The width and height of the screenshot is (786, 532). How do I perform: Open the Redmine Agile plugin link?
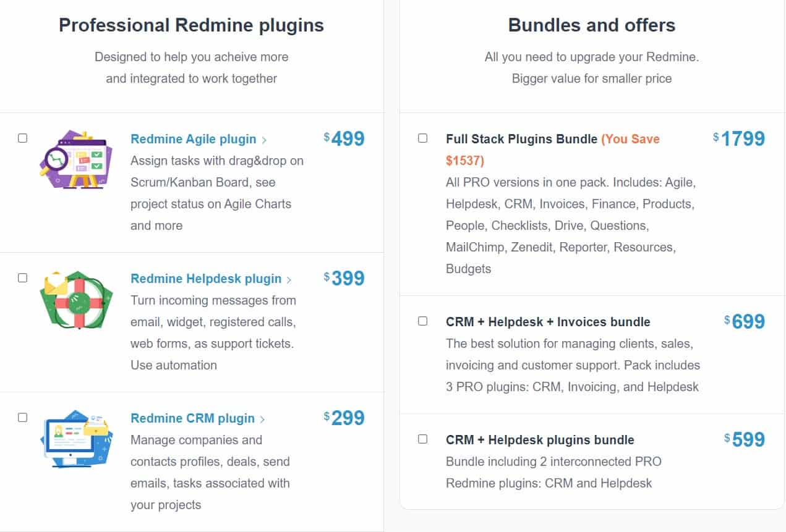click(192, 139)
